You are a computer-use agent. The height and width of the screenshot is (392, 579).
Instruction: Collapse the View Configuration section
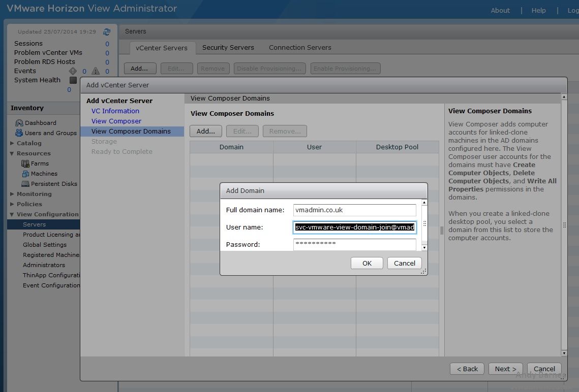point(12,214)
